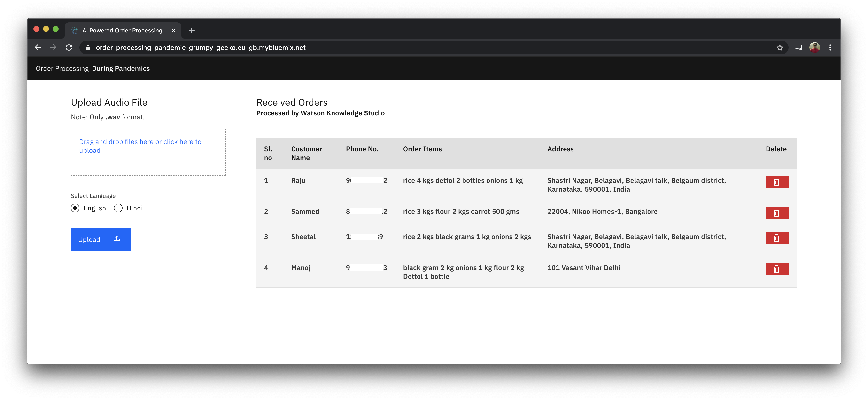Click Order Processing During Pandemics header title
Viewport: 868px width, 400px height.
pyautogui.click(x=93, y=68)
